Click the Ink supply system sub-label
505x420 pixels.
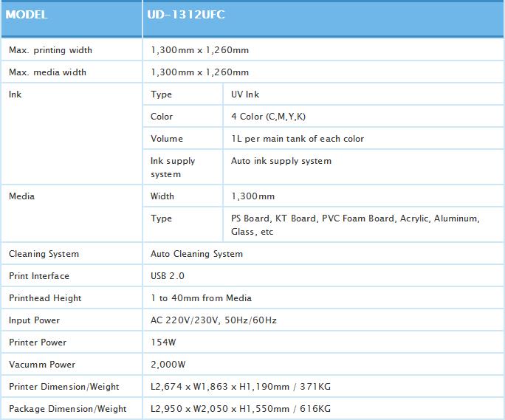173,168
